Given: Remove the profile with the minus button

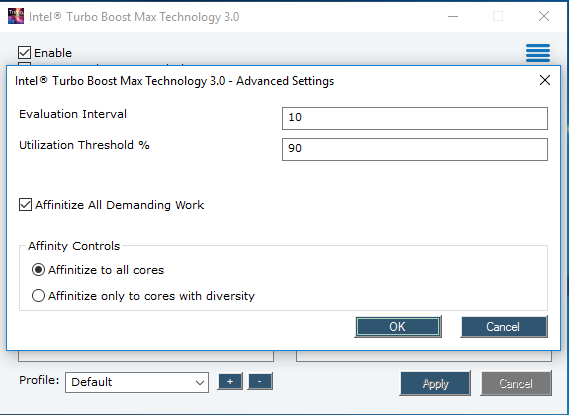Looking at the screenshot, I should pyautogui.click(x=260, y=382).
